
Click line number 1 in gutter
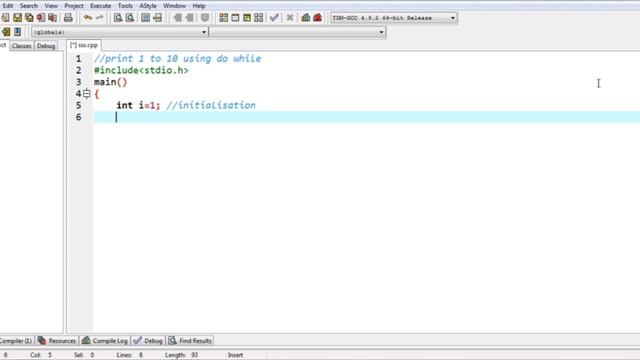[78, 59]
